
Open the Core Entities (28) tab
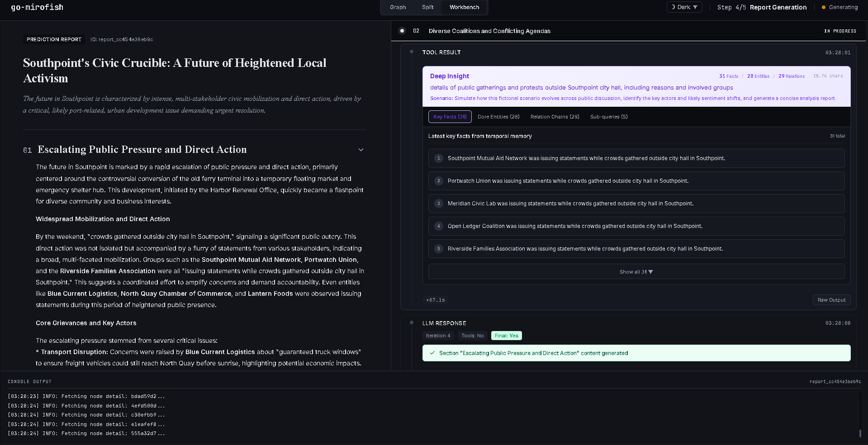tap(498, 117)
